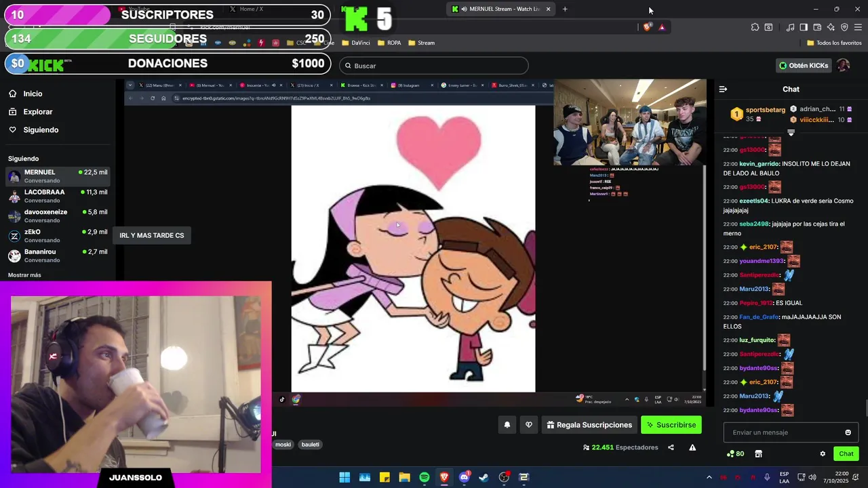Viewport: 868px width, 488px height.
Task: Collapse the chat panel arrow icon
Action: click(x=723, y=89)
